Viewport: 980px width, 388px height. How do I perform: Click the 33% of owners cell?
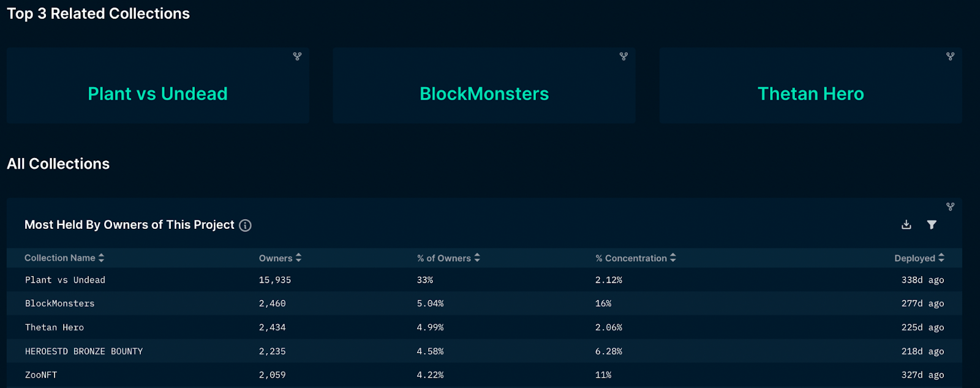point(425,280)
